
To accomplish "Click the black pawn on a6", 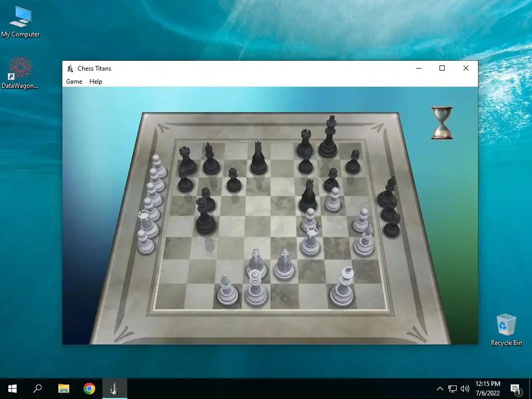I will 185,180.
